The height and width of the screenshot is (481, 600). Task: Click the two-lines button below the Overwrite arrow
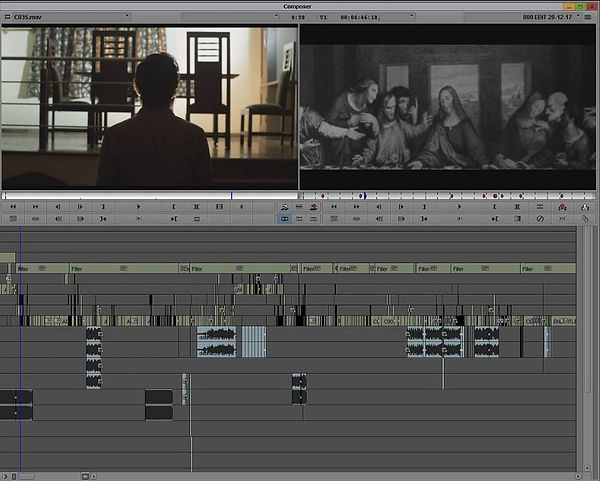point(313,219)
